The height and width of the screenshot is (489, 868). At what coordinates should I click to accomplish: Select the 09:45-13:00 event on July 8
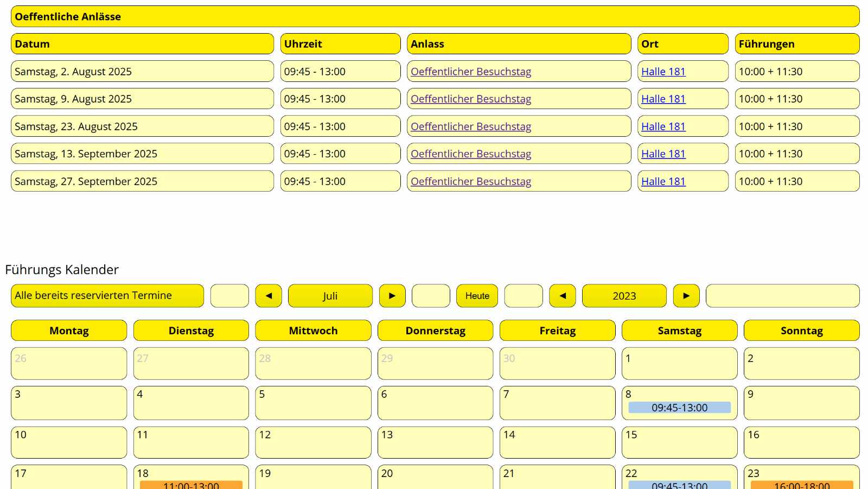coord(679,408)
